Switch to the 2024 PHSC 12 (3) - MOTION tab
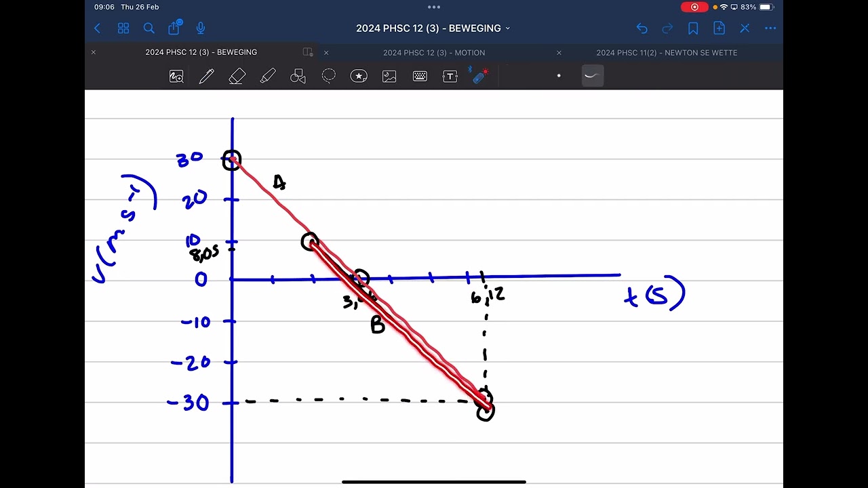868x488 pixels. (434, 52)
